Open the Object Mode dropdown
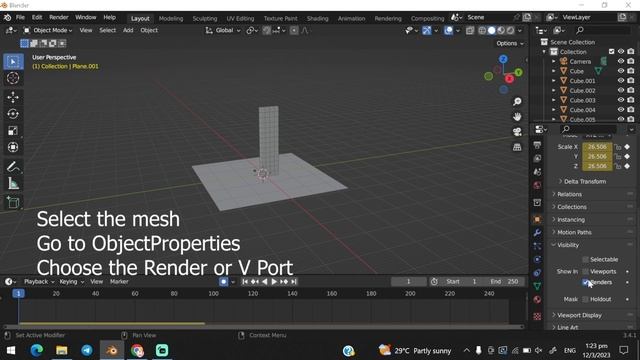640x360 pixels. pyautogui.click(x=48, y=30)
